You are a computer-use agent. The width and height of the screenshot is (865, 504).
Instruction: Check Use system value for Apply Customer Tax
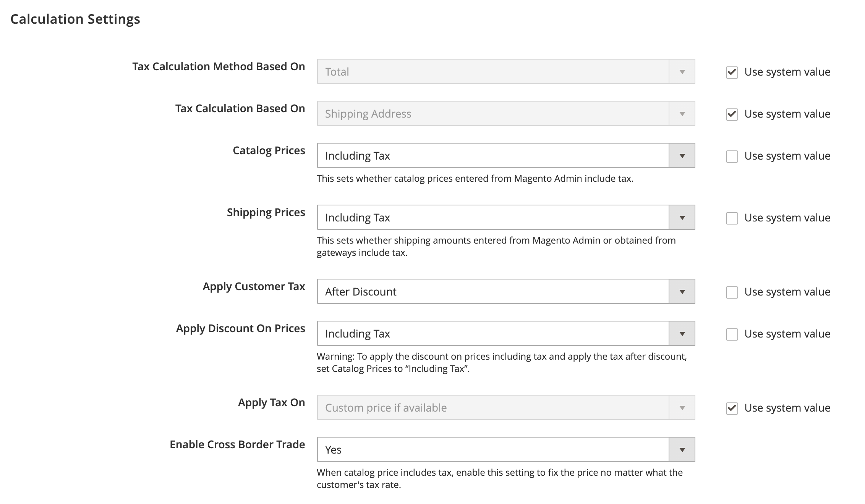(732, 292)
